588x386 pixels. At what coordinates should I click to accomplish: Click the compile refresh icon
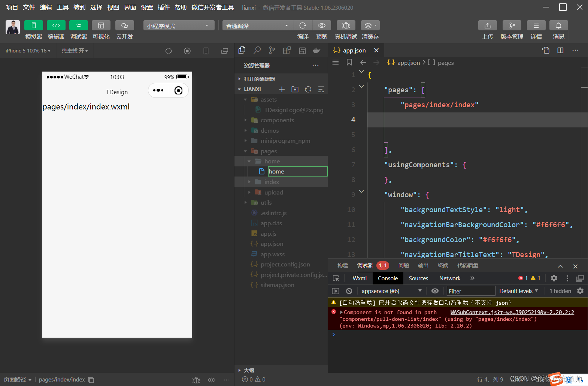(303, 25)
